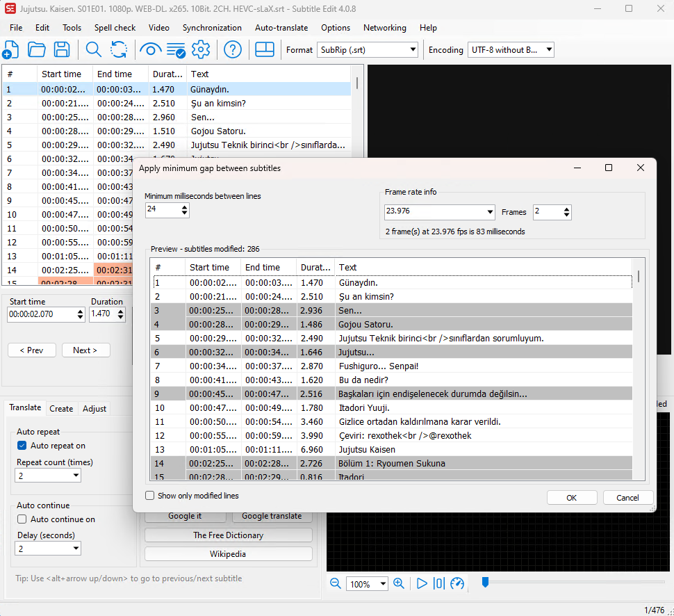The image size is (674, 616).
Task: Open the File menu
Action: tap(16, 28)
